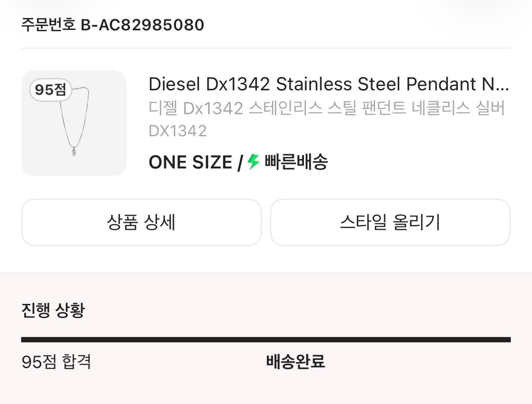
Task: Click the 배송완료 delivery status text
Action: pyautogui.click(x=297, y=362)
